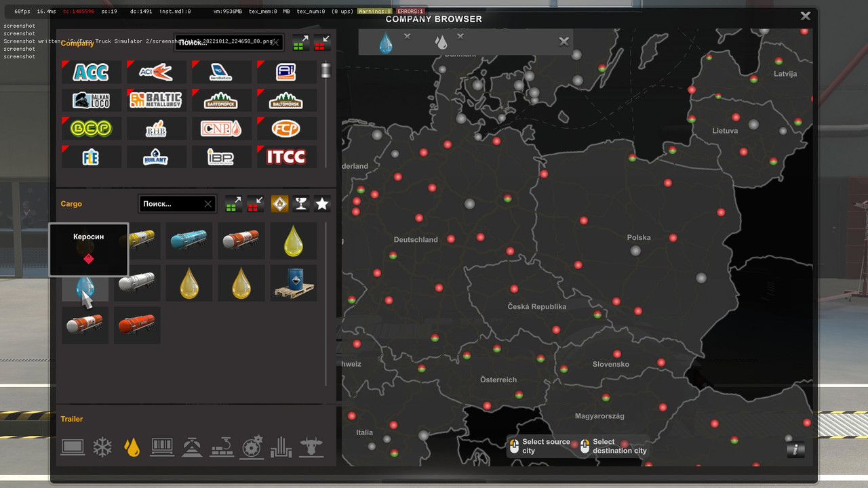Select the Huilant company logo
This screenshot has width=868, height=488.
(157, 157)
